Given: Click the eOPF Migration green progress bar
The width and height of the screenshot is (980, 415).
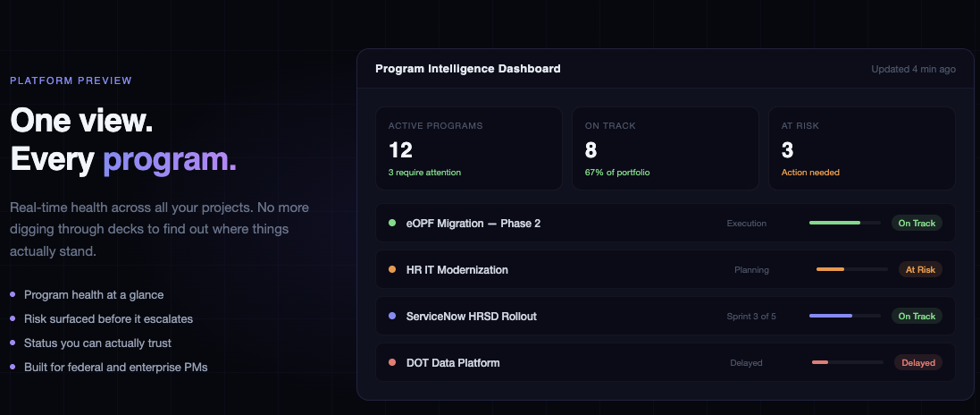Looking at the screenshot, I should pyautogui.click(x=834, y=223).
